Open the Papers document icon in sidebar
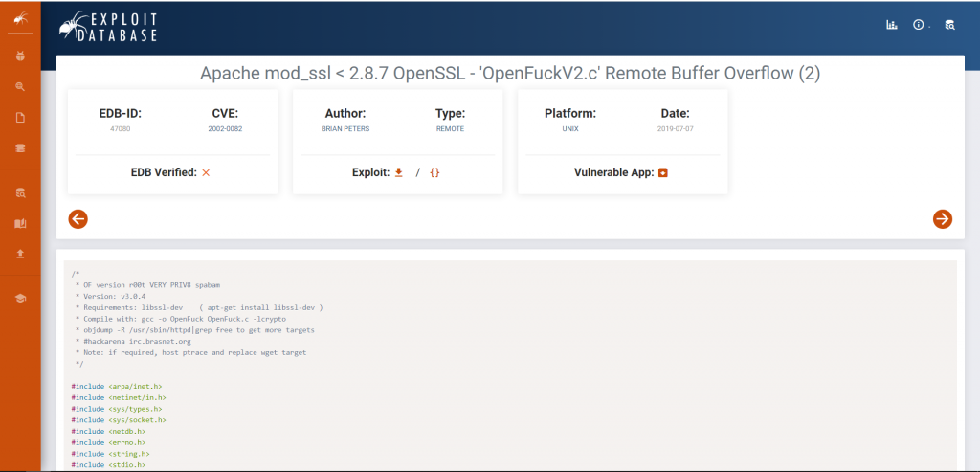 21,118
